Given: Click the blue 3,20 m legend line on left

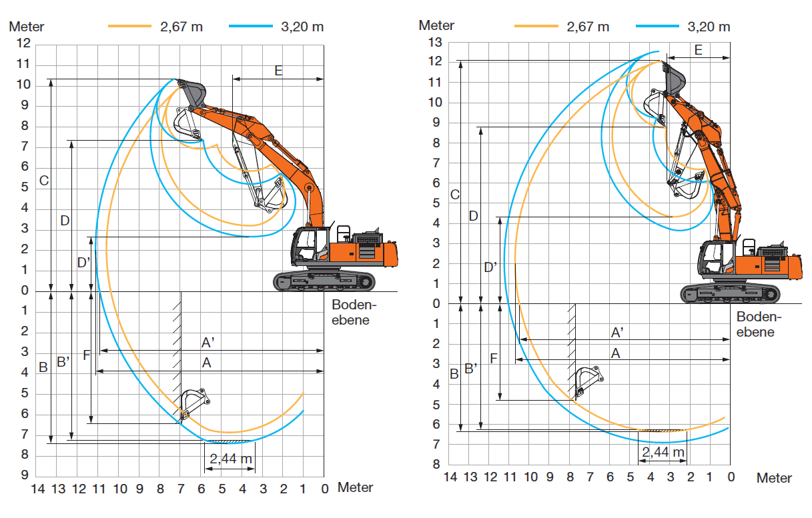Looking at the screenshot, I should pyautogui.click(x=250, y=26).
